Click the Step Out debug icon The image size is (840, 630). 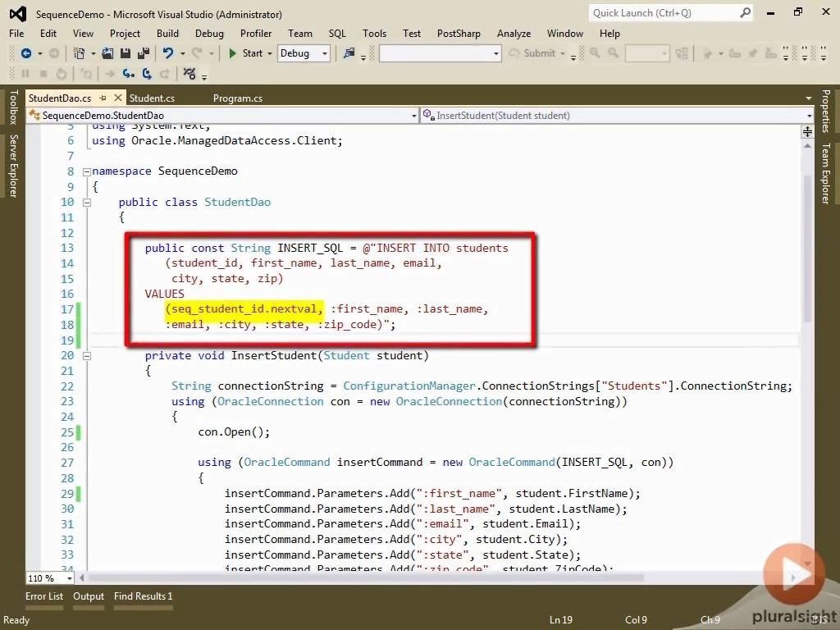164,73
